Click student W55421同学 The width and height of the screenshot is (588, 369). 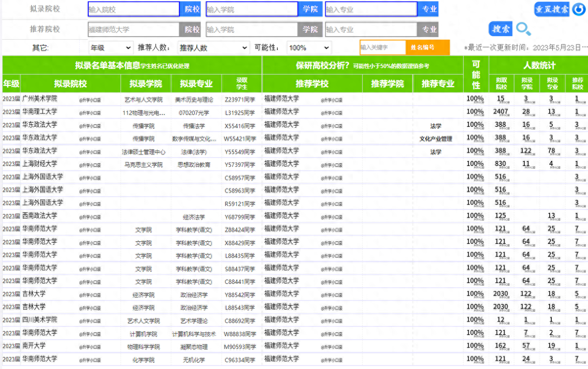pos(240,139)
